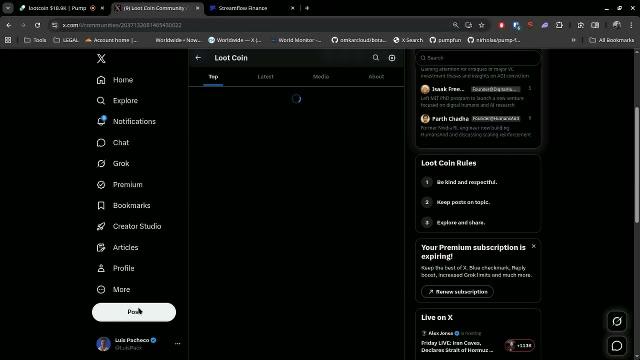Click the icon right of community search
Viewport: 640px width, 360px height.
coord(392,58)
